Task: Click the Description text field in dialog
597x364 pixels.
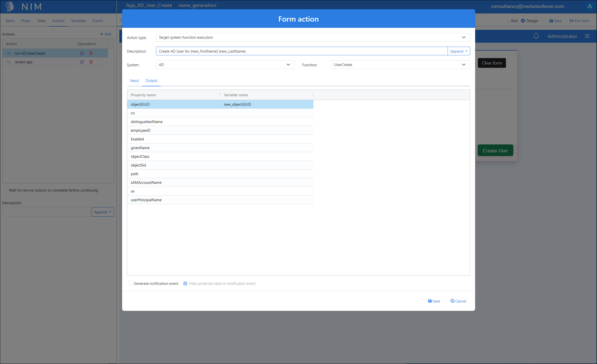Action: 301,51
